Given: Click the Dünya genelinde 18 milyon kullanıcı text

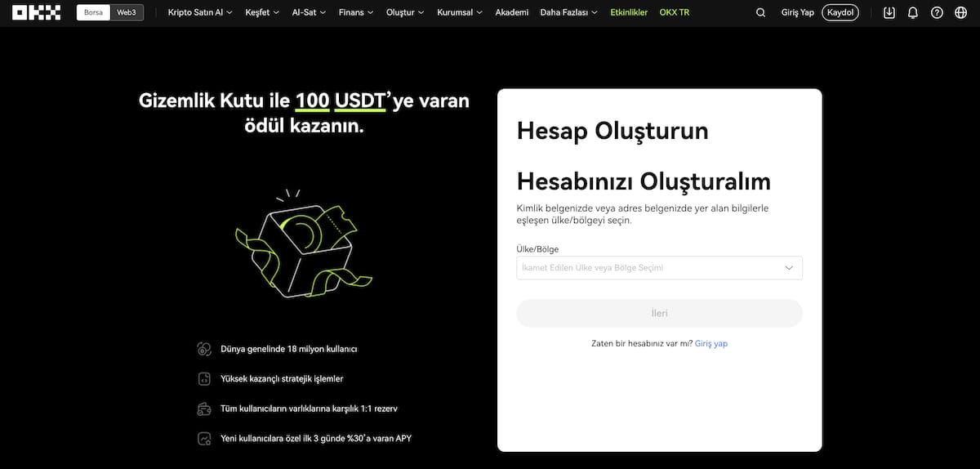Looking at the screenshot, I should 289,349.
